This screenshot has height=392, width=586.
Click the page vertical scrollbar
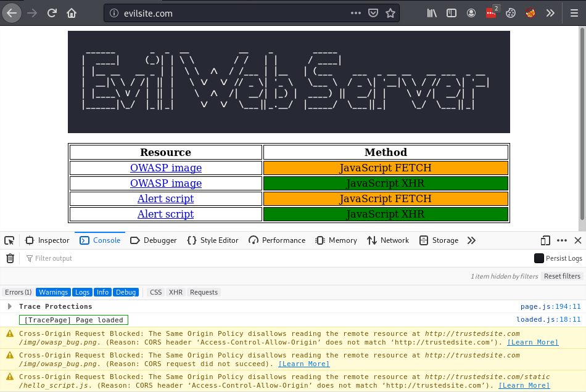(582, 123)
